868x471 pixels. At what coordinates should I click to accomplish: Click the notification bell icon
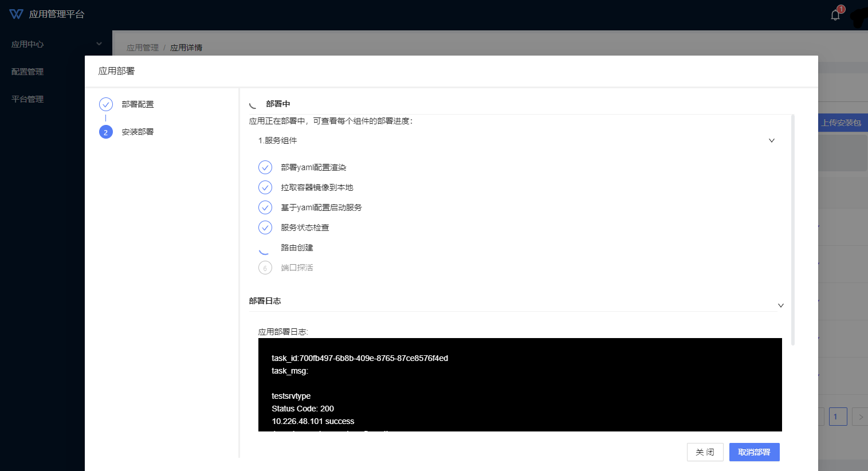(835, 15)
